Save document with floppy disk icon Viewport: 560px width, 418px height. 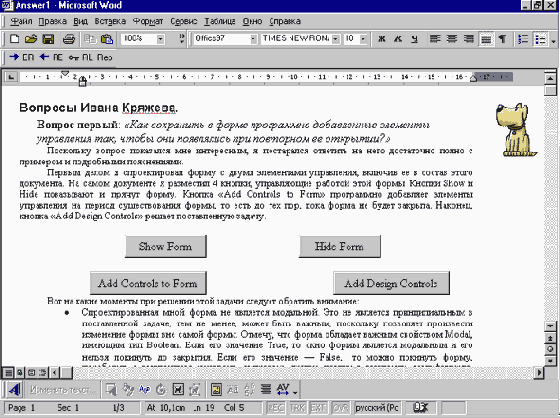[x=48, y=39]
